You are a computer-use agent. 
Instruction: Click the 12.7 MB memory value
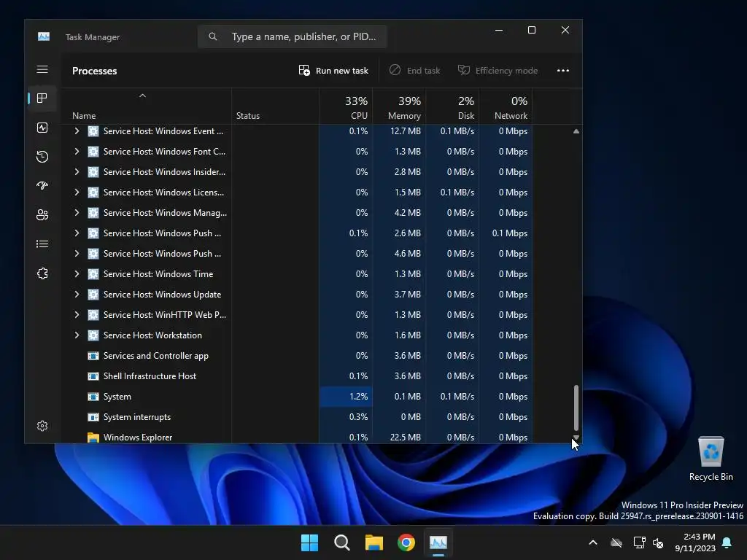tap(406, 131)
